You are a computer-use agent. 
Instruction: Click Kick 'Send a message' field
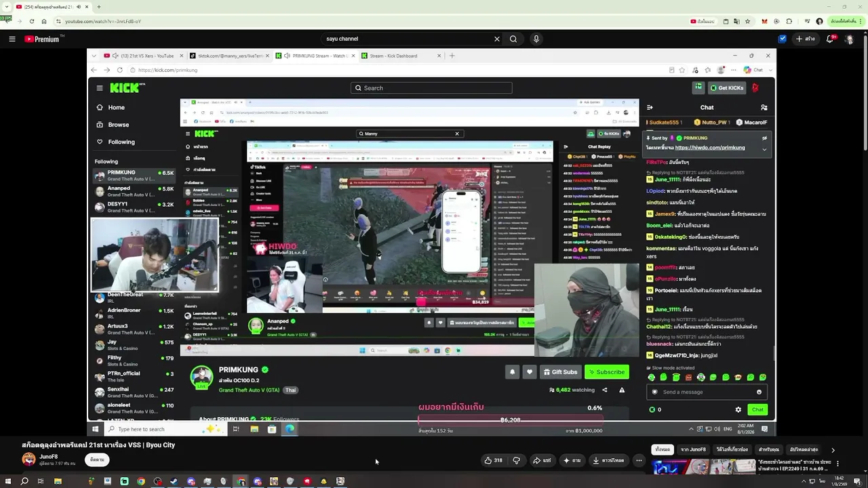705,392
